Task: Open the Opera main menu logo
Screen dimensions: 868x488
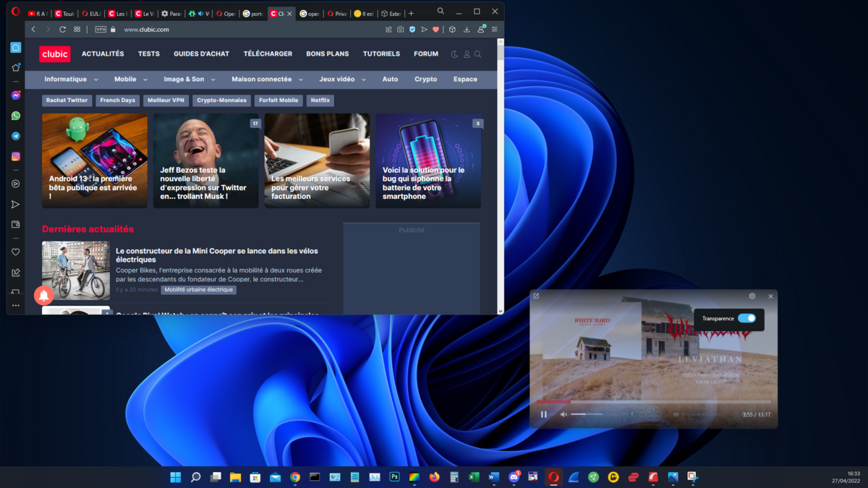Action: tap(16, 12)
